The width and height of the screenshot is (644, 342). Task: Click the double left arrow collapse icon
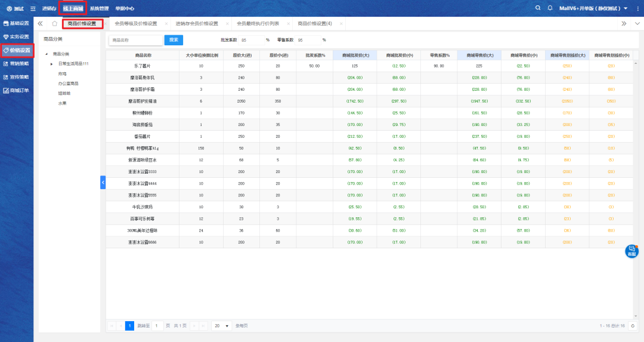40,24
